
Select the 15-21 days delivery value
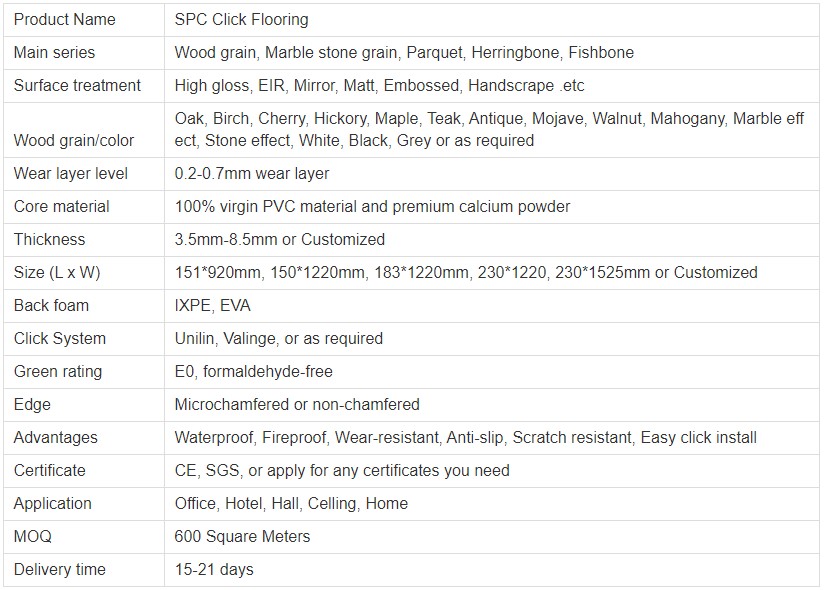click(x=214, y=570)
